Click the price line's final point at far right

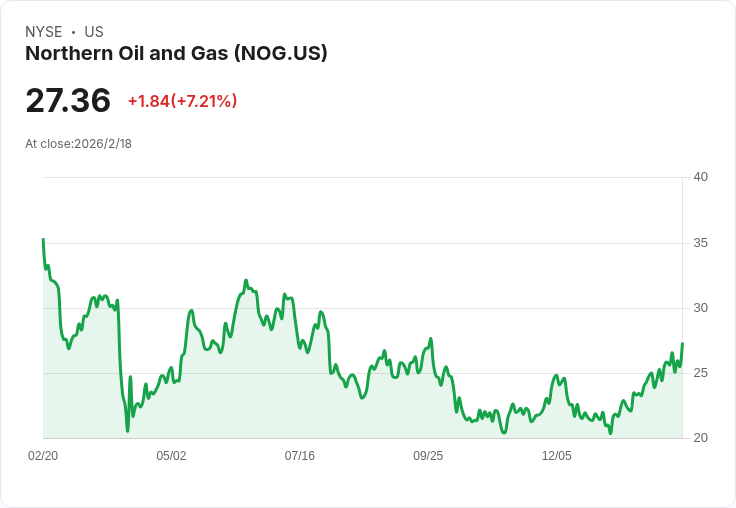pyautogui.click(x=682, y=344)
